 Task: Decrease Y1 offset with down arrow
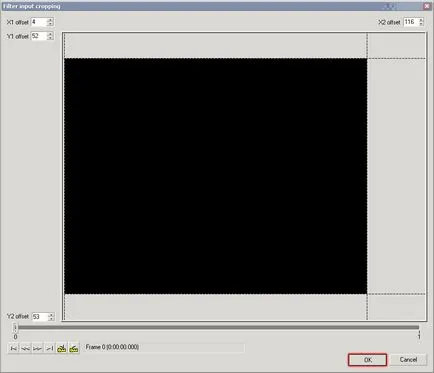tap(50, 38)
